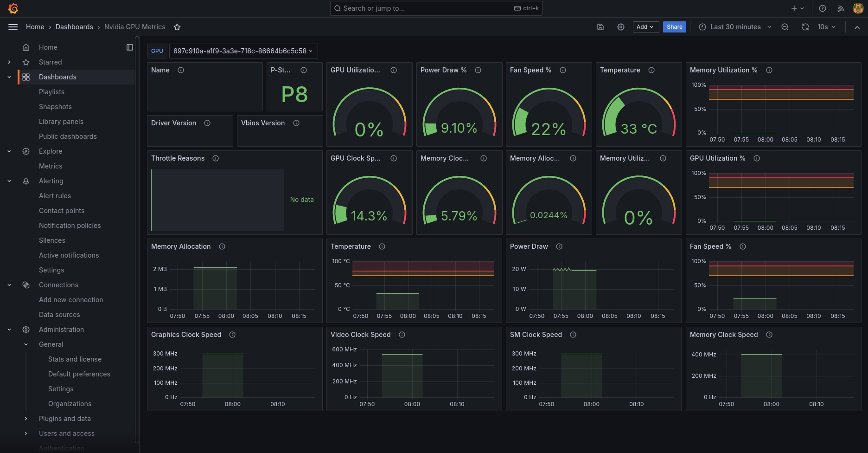The width and height of the screenshot is (868, 453).
Task: Select Data sources in sidebar
Action: 59,315
